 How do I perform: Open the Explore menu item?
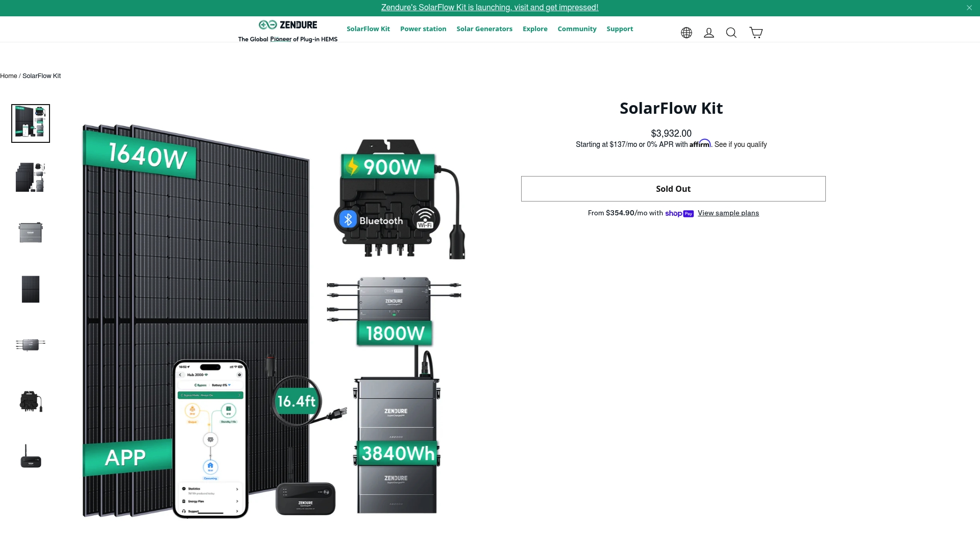535,29
